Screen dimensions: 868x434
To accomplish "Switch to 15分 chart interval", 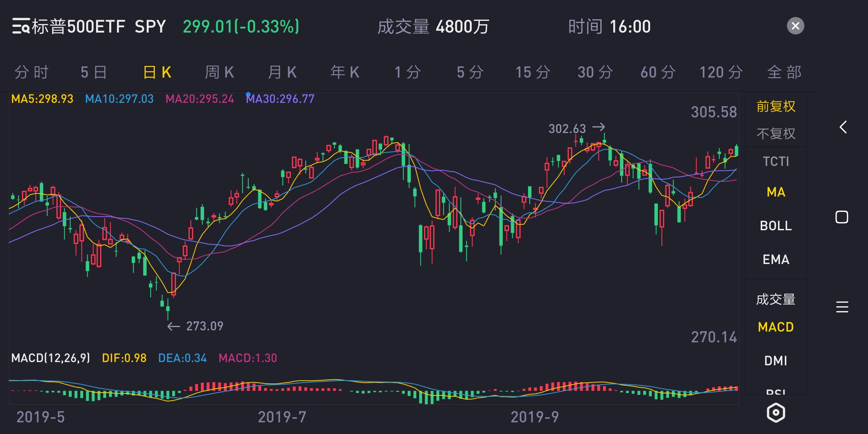I will (x=533, y=72).
